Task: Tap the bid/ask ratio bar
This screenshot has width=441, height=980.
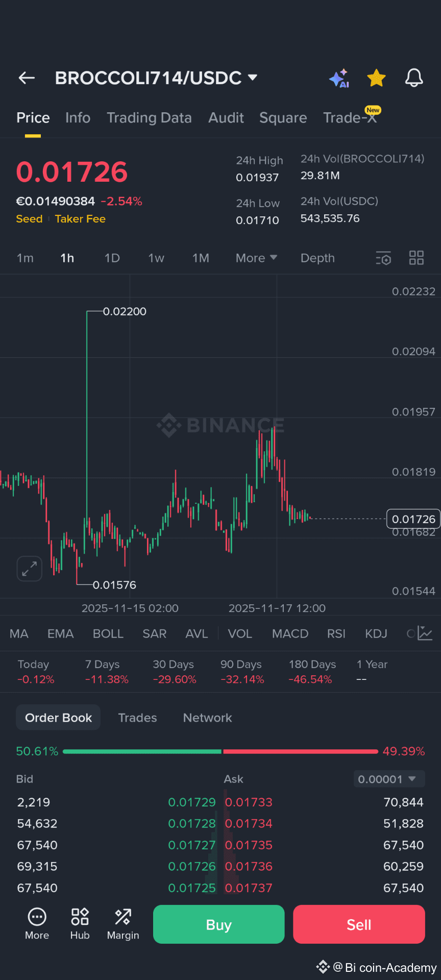Action: [220, 751]
